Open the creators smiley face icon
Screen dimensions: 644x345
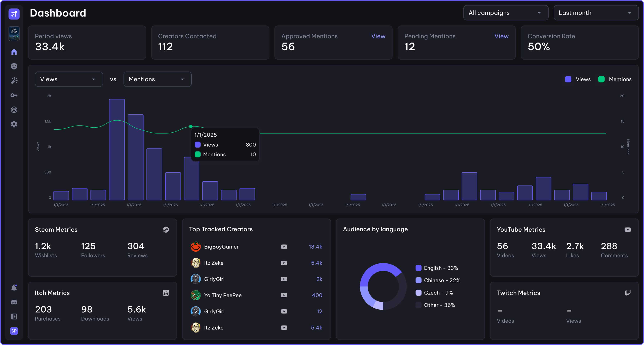(x=14, y=66)
